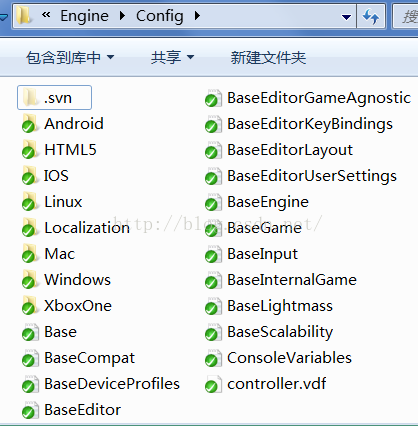Click the BaseEngine file icon
This screenshot has height=427, width=418.
(x=213, y=202)
